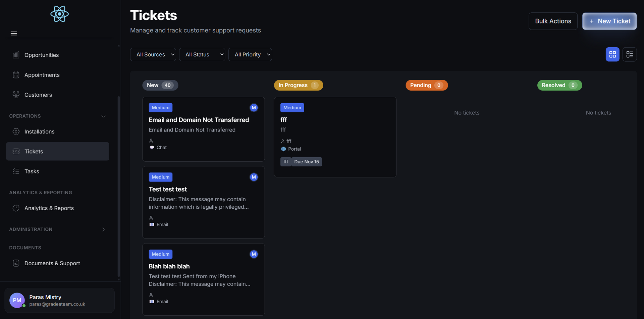Click the Documents & Support file icon
The width and height of the screenshot is (644, 319).
click(16, 263)
